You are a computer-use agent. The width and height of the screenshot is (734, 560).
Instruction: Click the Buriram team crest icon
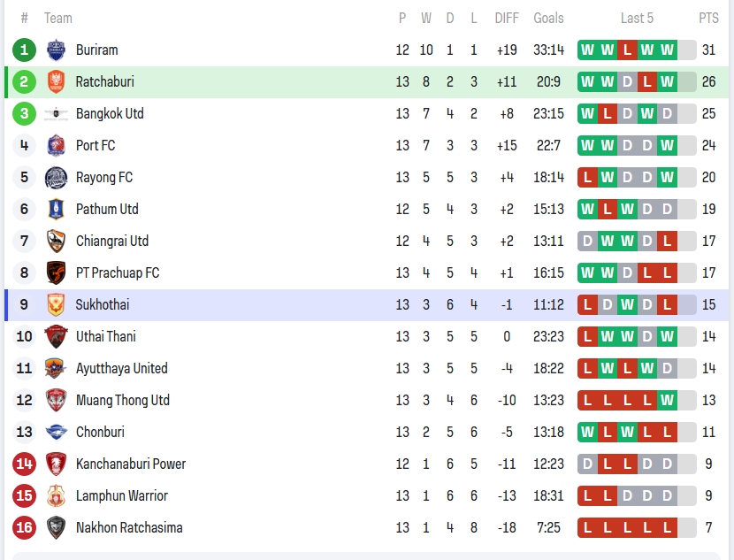point(56,50)
